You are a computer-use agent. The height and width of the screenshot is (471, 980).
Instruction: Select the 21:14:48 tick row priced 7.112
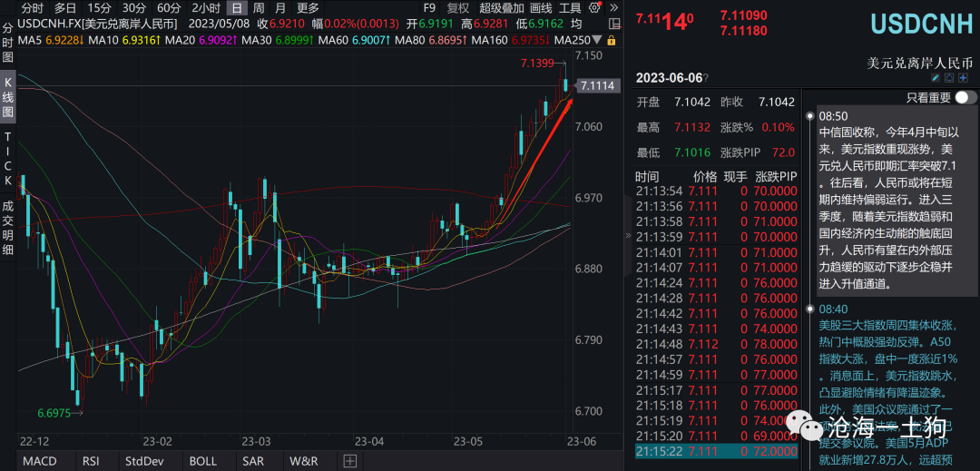click(x=716, y=344)
